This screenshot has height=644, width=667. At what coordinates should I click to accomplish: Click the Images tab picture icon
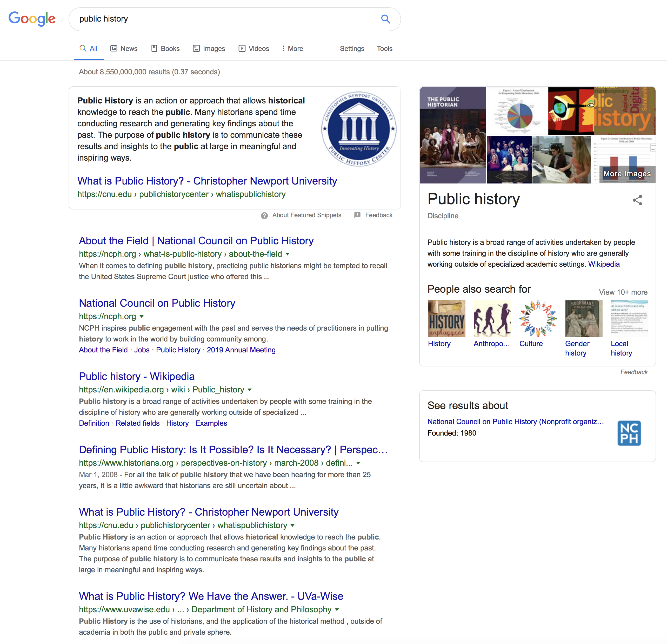[x=196, y=48]
